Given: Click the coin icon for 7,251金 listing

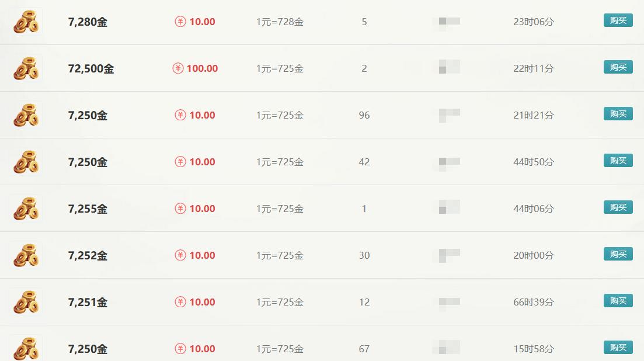Looking at the screenshot, I should coord(26,302).
